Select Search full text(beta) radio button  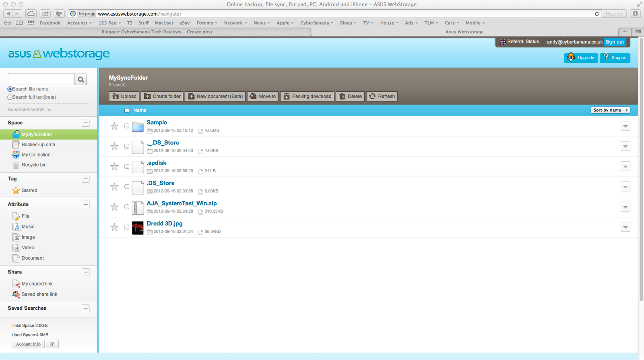point(10,97)
